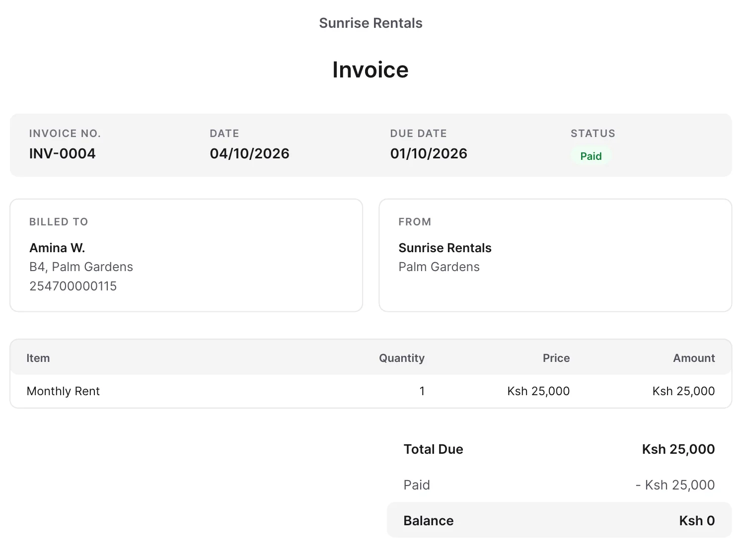Click the DUE DATE label
This screenshot has width=742, height=560.
point(418,133)
